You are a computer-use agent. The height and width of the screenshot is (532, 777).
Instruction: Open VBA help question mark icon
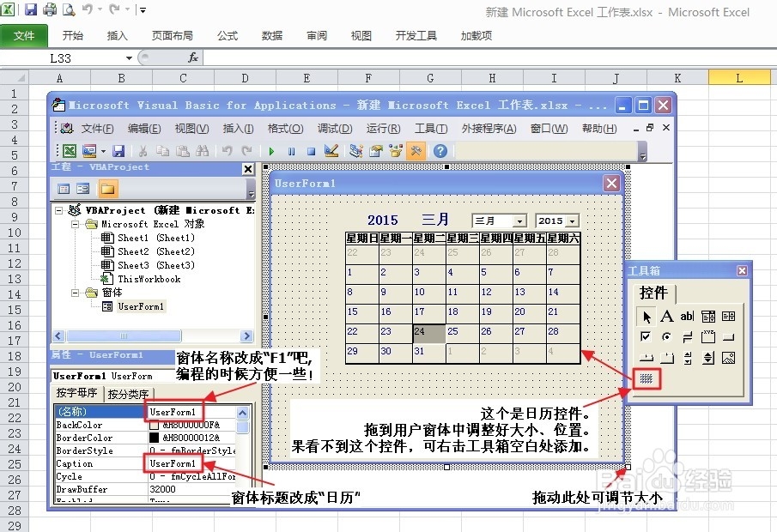[440, 150]
